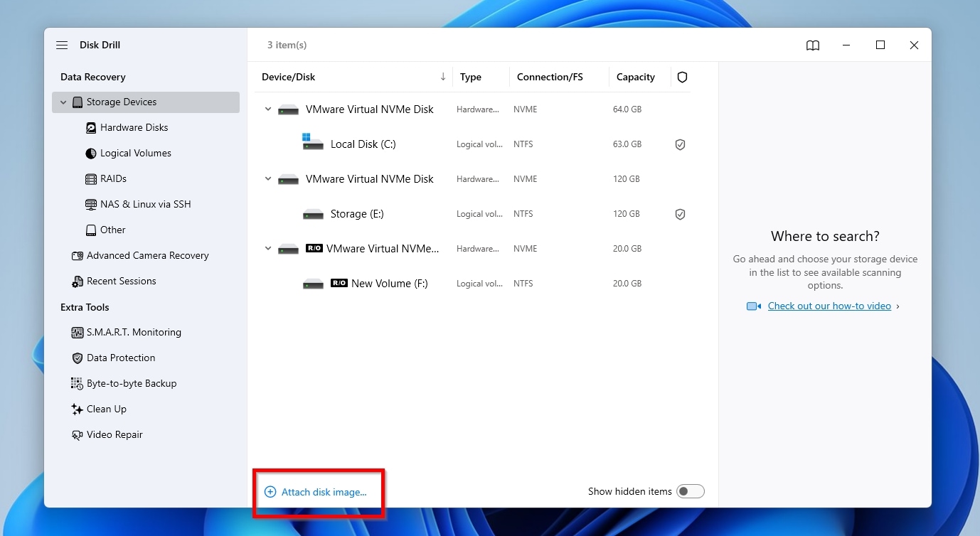Click the 3 item(s) count label
This screenshot has width=980, height=536.
(287, 45)
